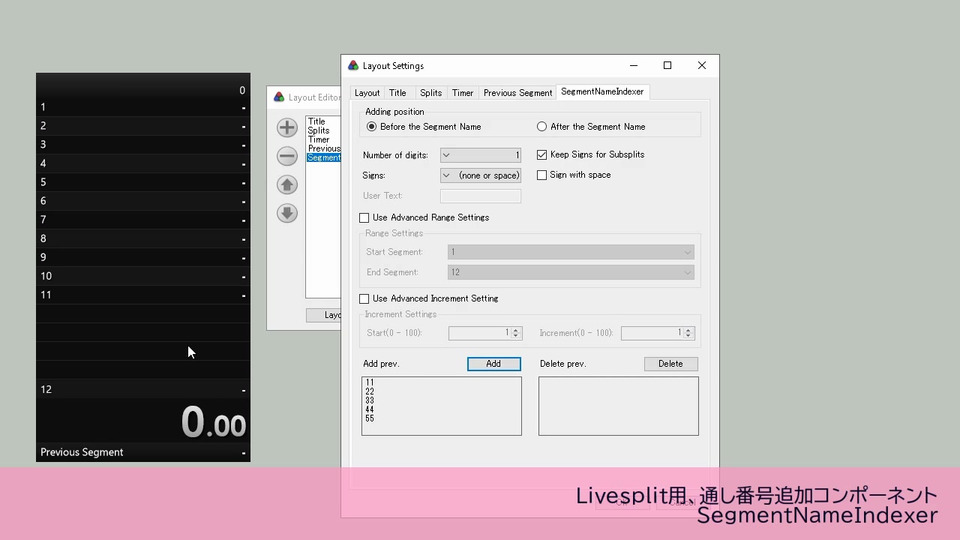Select After the Segment Name radio button
The height and width of the screenshot is (540, 960).
[542, 127]
